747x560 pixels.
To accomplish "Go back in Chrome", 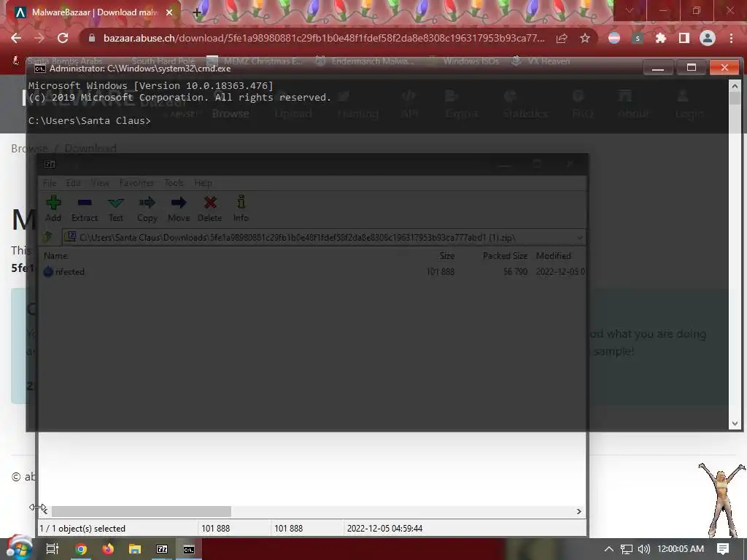I will point(16,38).
